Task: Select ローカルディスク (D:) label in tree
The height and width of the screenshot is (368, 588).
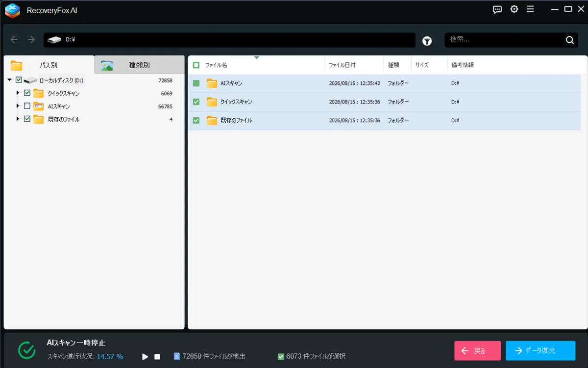Action: coord(61,80)
